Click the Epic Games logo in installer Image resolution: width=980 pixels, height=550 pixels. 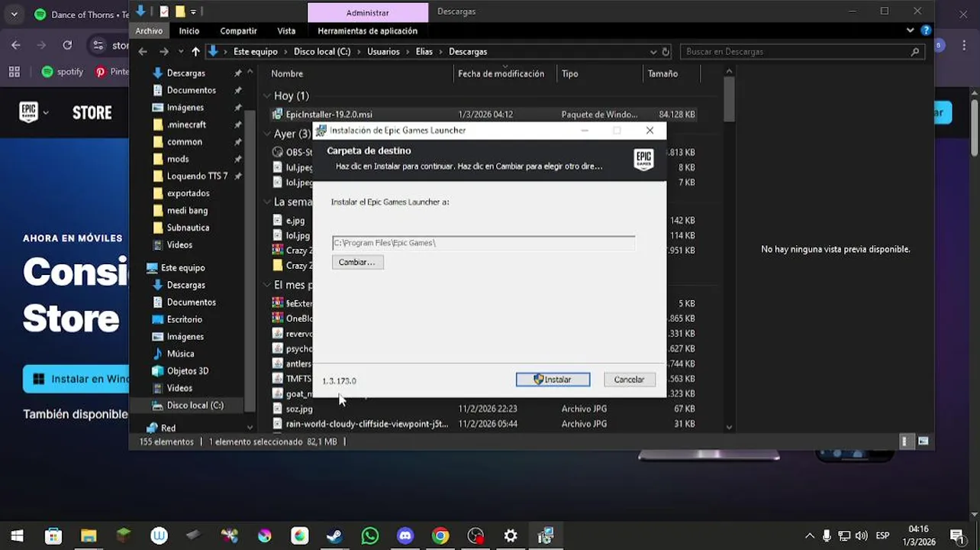point(643,159)
